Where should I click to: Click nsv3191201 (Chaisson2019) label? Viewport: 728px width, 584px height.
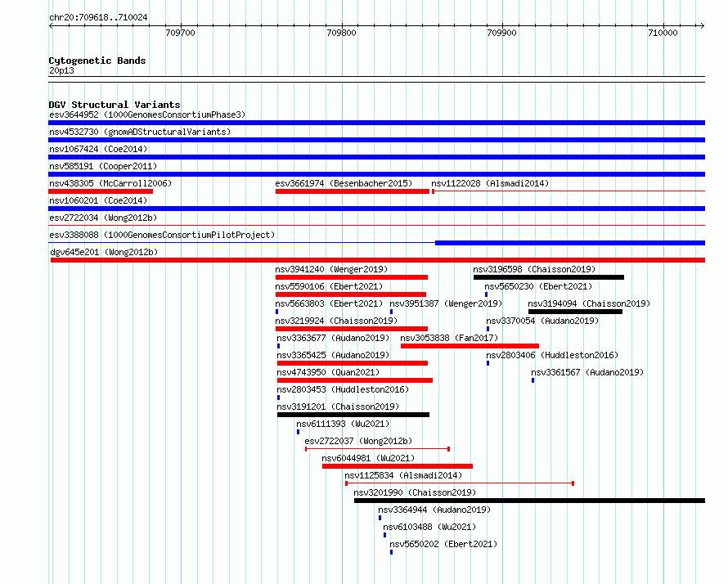click(x=338, y=407)
